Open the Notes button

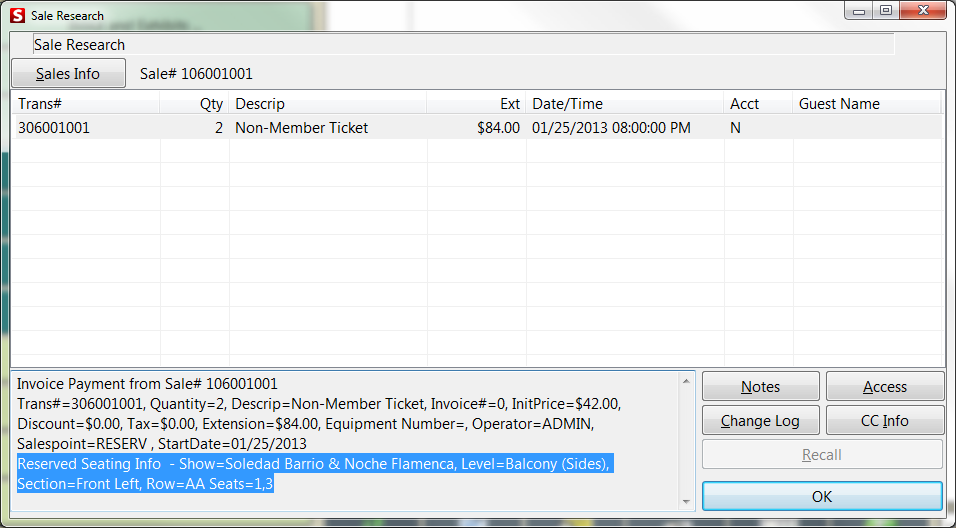click(760, 387)
